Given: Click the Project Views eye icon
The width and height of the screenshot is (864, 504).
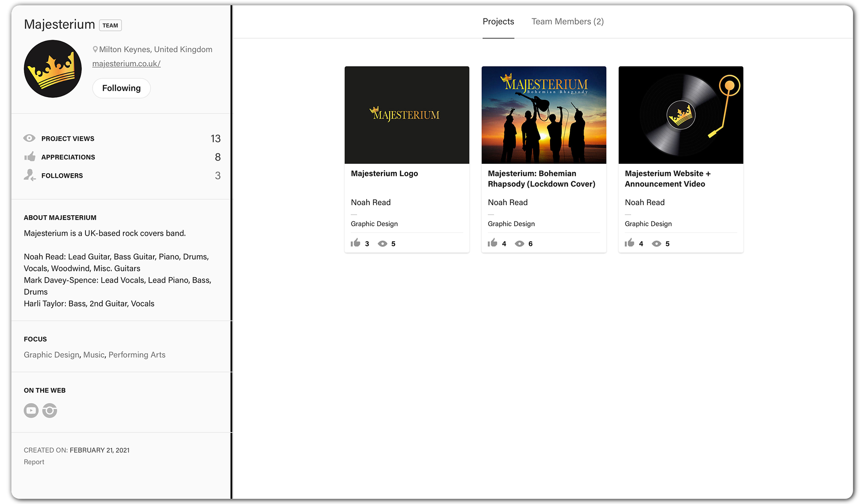Looking at the screenshot, I should (x=29, y=138).
